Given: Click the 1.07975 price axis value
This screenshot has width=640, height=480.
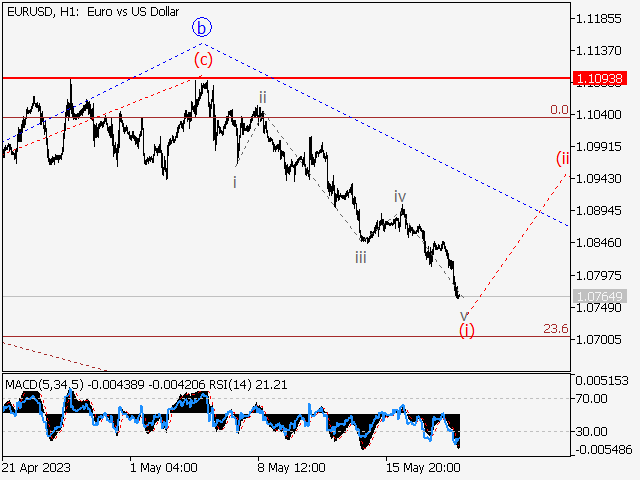Looking at the screenshot, I should click(x=598, y=276).
